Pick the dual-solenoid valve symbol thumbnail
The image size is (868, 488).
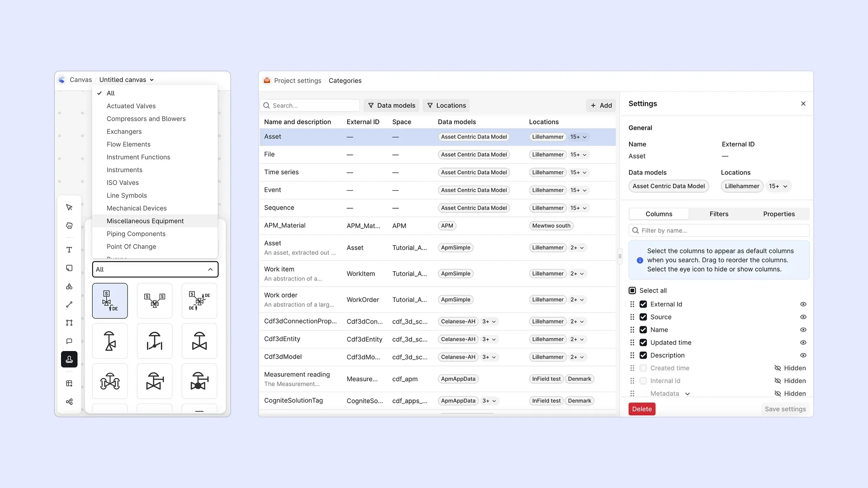tap(155, 301)
